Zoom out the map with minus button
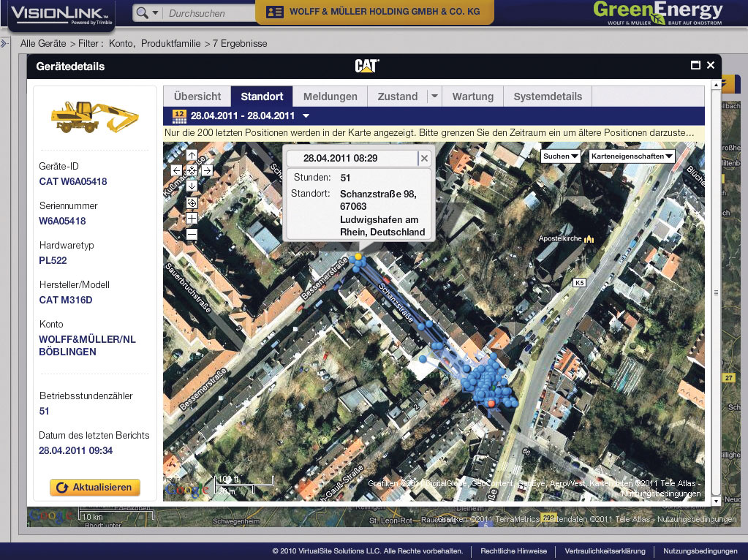Viewport: 748px width, 560px height. click(x=192, y=234)
